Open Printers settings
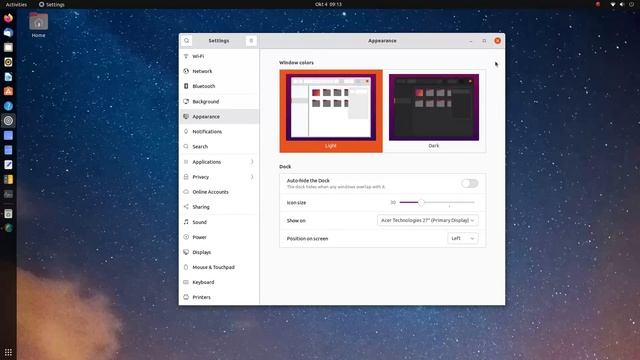640x360 pixels. [219, 297]
